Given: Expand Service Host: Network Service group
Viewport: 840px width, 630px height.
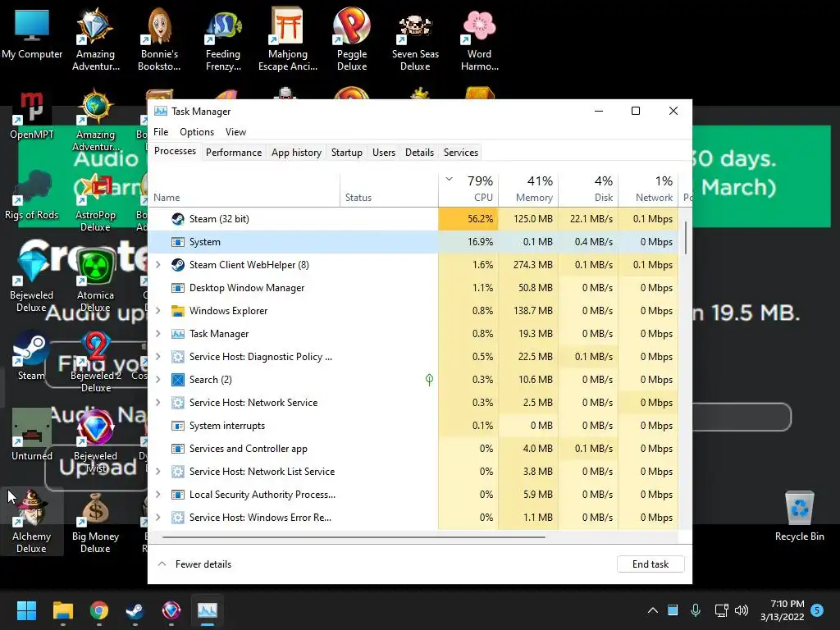Looking at the screenshot, I should point(158,403).
